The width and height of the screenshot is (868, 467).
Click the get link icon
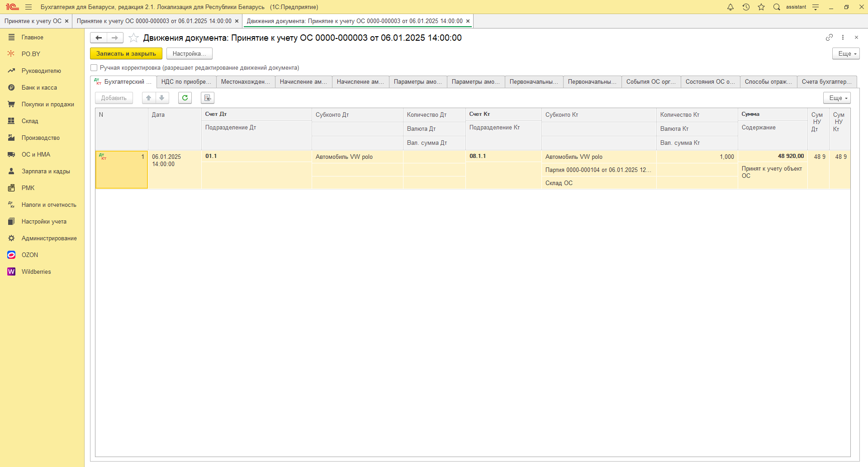click(829, 38)
